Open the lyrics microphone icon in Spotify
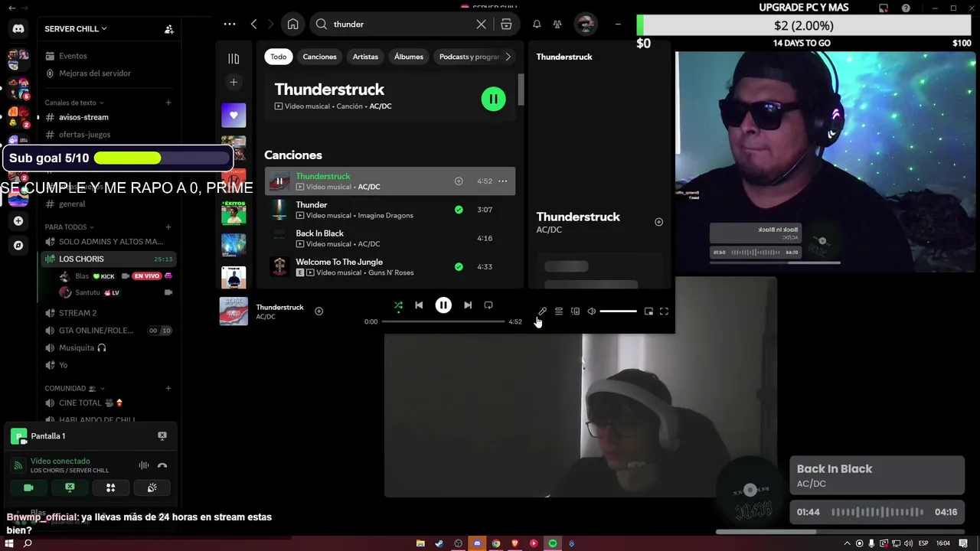This screenshot has height=551, width=980. [x=542, y=311]
